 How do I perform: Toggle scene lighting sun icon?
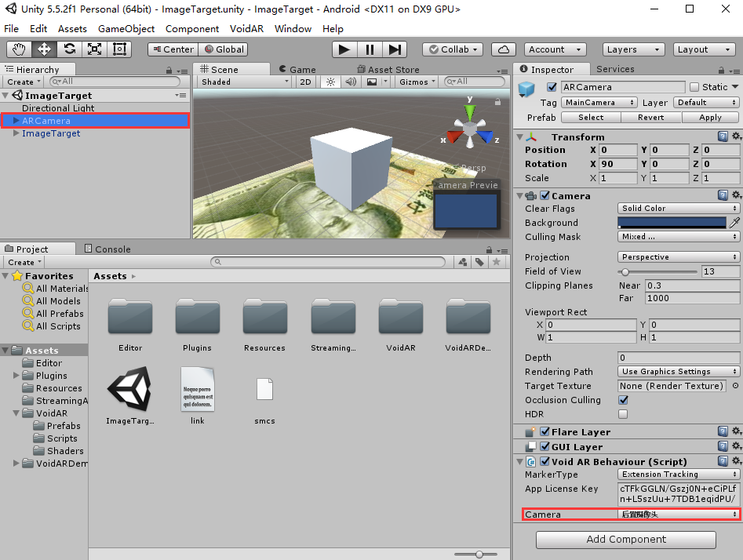coord(330,82)
